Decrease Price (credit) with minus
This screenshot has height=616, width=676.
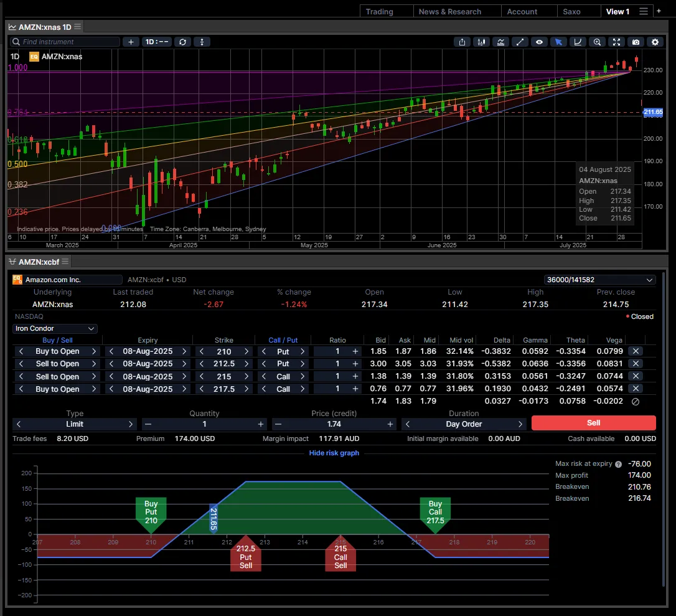pos(278,424)
